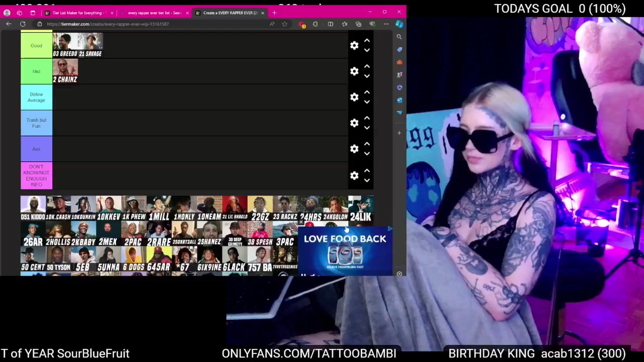Open sidebar Outlook icon
Screen dimensions: 644x362
[x=399, y=100]
